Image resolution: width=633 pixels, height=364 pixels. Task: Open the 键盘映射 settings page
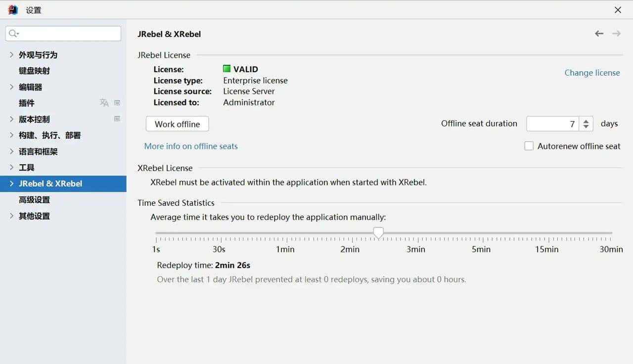coord(35,71)
